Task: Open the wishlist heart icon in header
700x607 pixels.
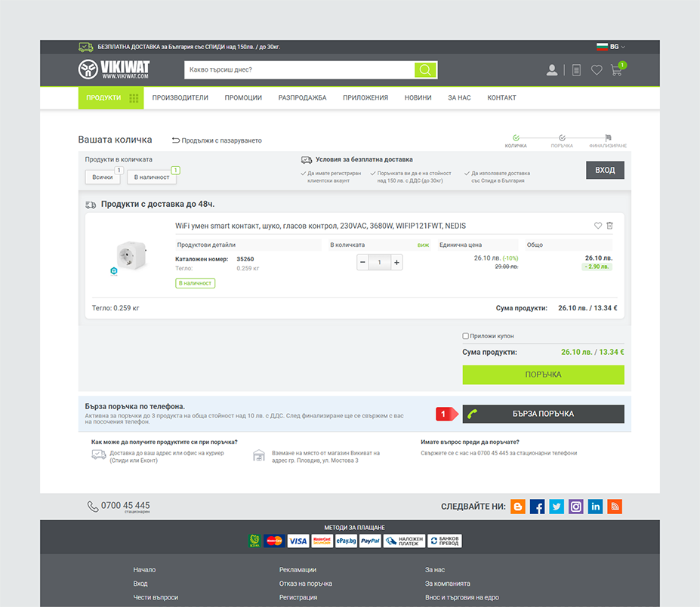Action: [597, 70]
